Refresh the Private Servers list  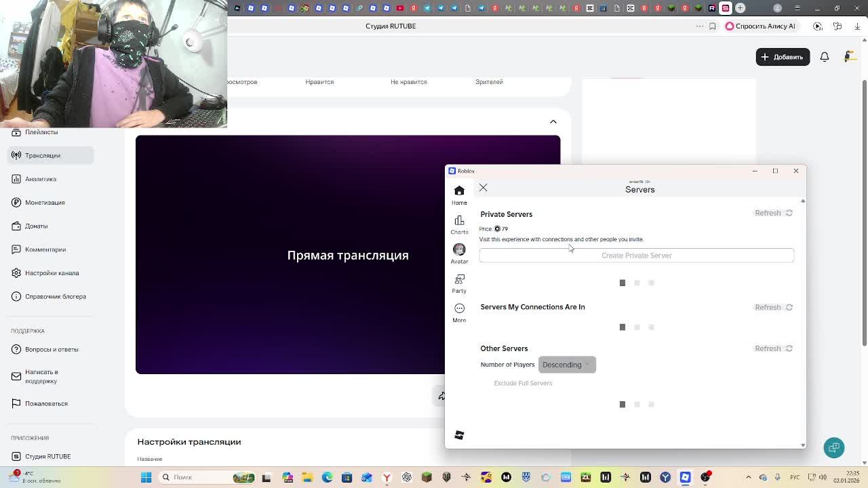tap(774, 213)
